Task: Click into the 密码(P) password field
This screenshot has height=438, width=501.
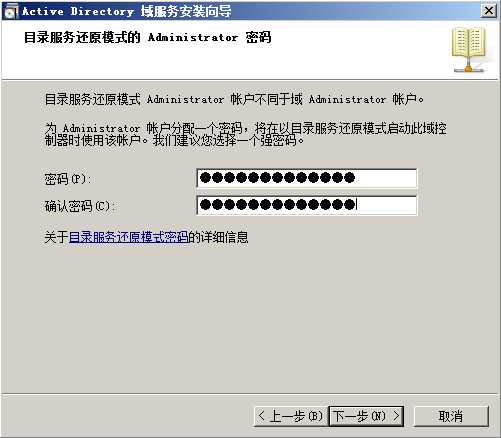Action: [306, 178]
